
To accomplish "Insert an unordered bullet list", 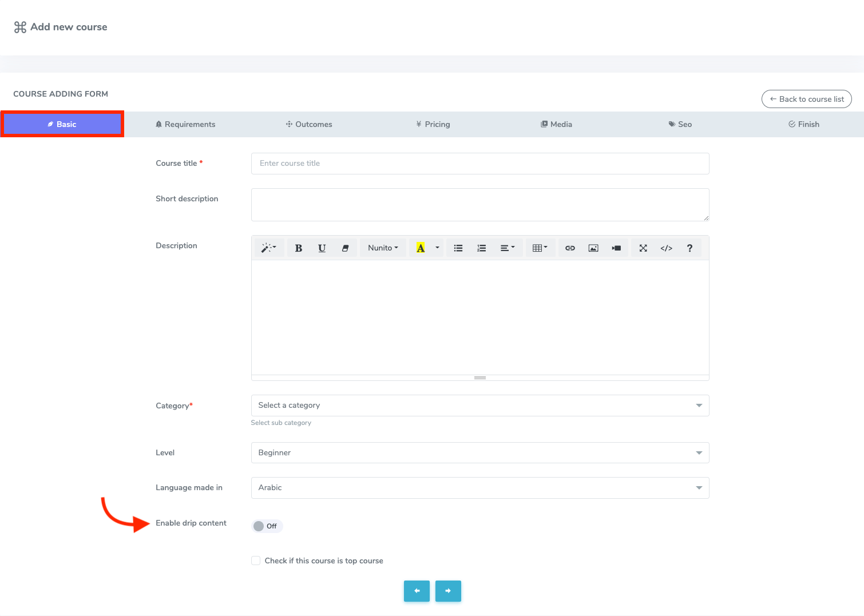I will tap(458, 248).
